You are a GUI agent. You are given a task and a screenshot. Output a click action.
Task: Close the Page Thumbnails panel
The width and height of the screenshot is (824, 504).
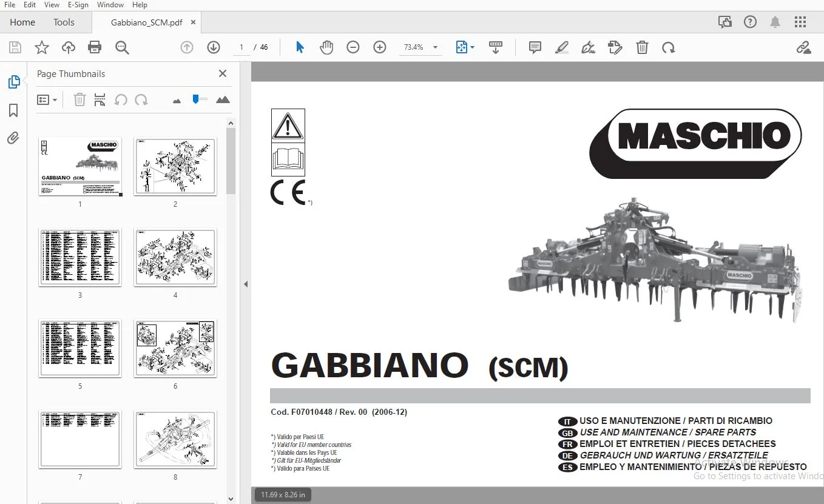223,73
